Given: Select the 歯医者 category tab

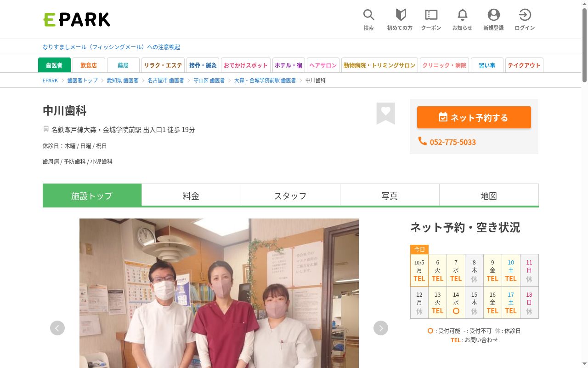Looking at the screenshot, I should coord(54,65).
